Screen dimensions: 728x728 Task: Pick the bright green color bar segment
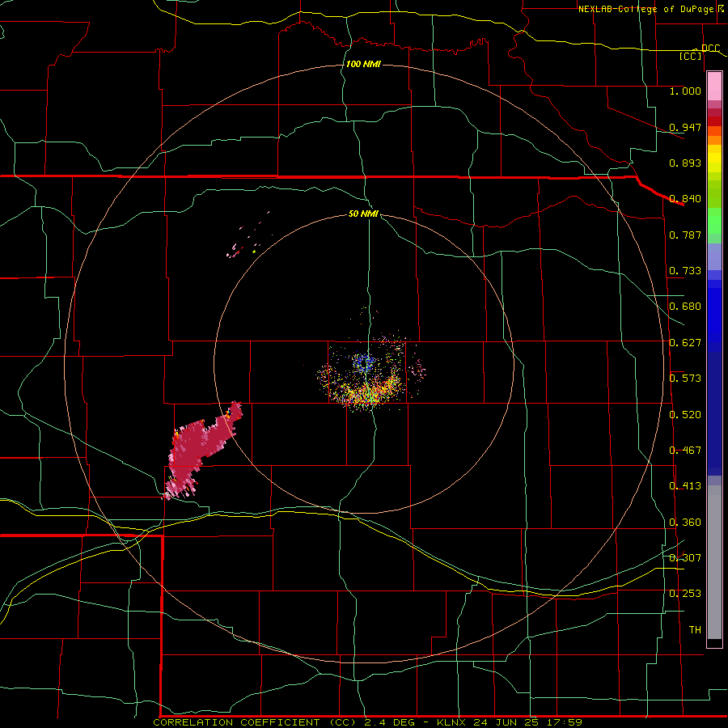pos(714,221)
